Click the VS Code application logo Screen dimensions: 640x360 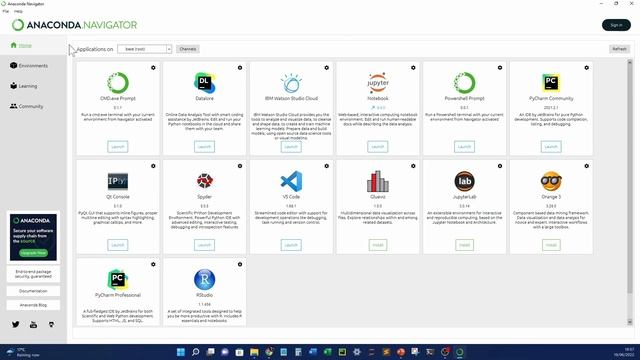pyautogui.click(x=291, y=181)
